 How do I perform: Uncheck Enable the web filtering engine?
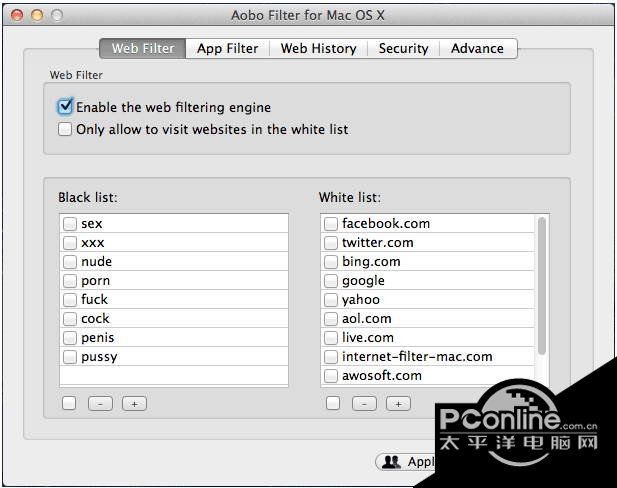[x=65, y=107]
